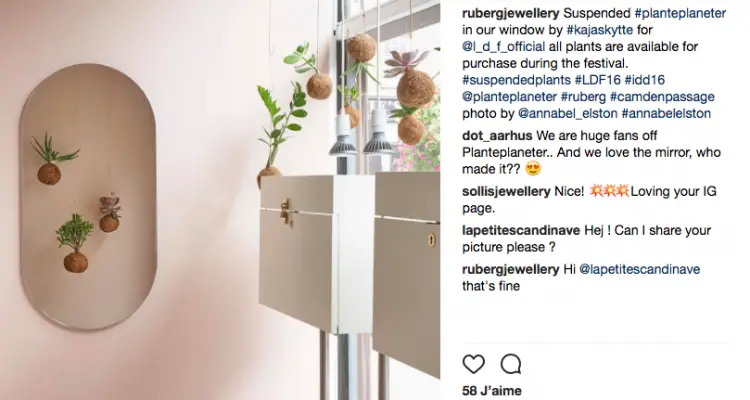The image size is (750, 400).
Task: Open rubergjewellery username at caption top
Action: [x=510, y=13]
